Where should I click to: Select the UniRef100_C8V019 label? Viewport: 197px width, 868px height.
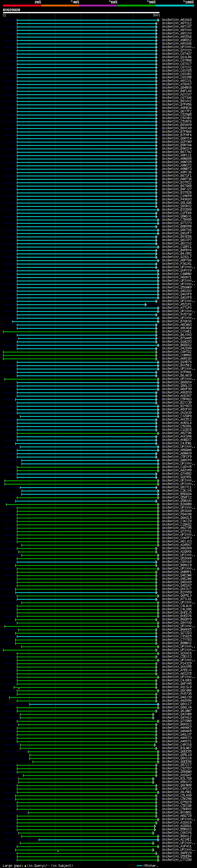[x=177, y=562]
